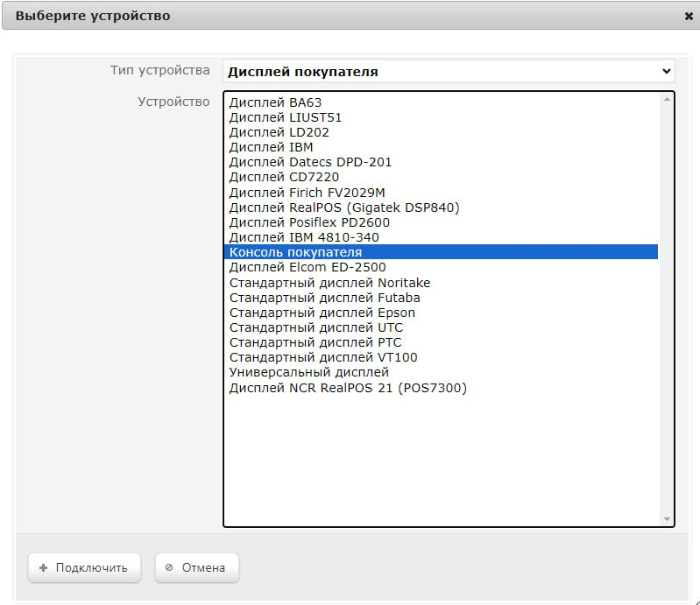
Task: Pick Дисплей Elcom ED-2500
Action: (x=441, y=267)
